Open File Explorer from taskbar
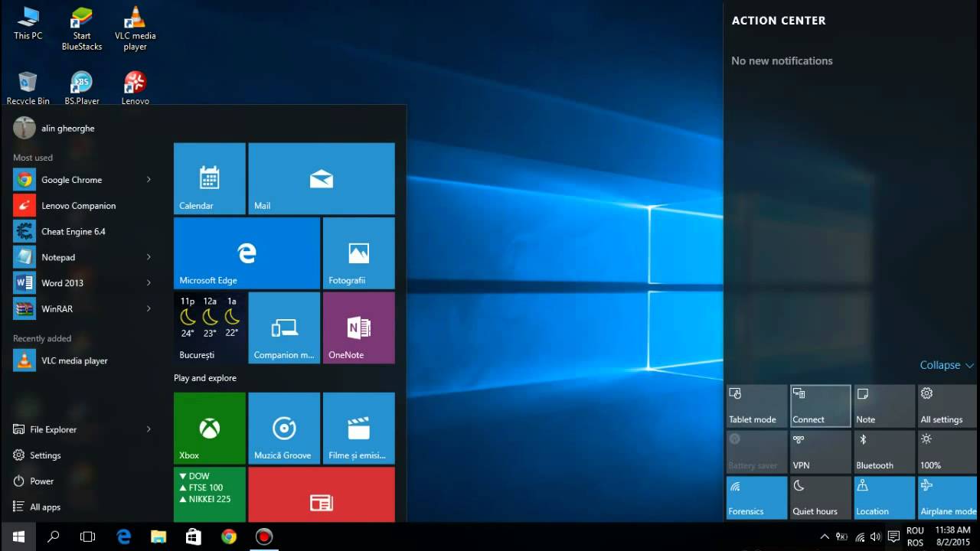 click(x=158, y=536)
